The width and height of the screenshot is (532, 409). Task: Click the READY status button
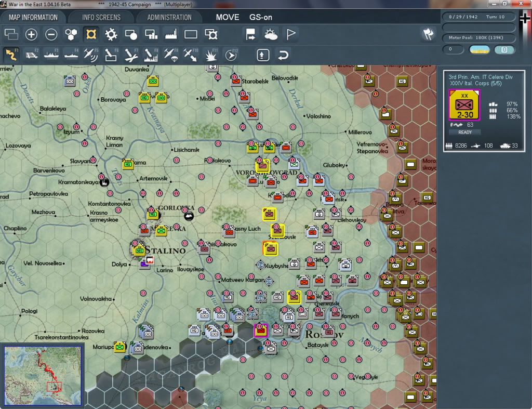pyautogui.click(x=465, y=133)
